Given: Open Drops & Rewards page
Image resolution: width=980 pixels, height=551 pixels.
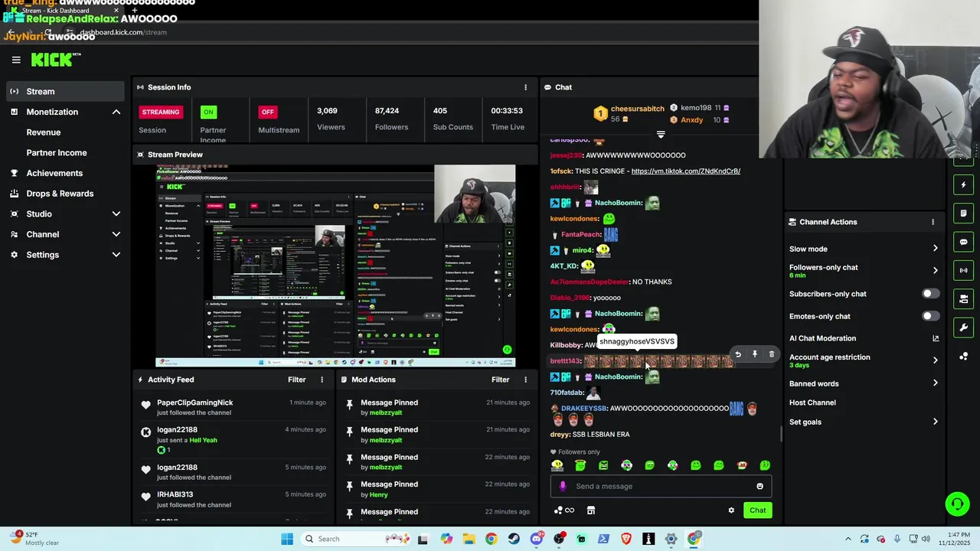Looking at the screenshot, I should click(60, 194).
